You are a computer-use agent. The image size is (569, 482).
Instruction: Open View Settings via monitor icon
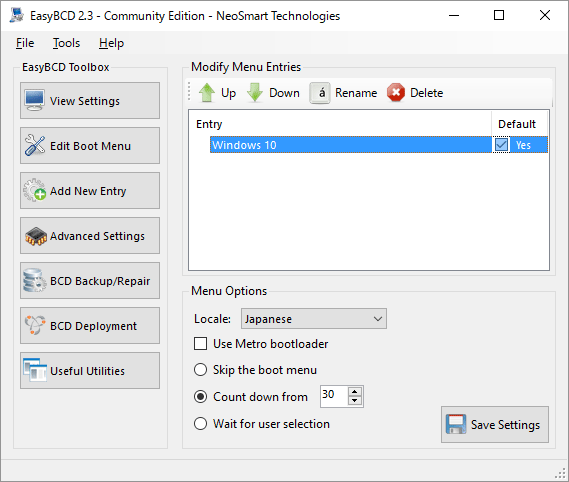tap(34, 101)
